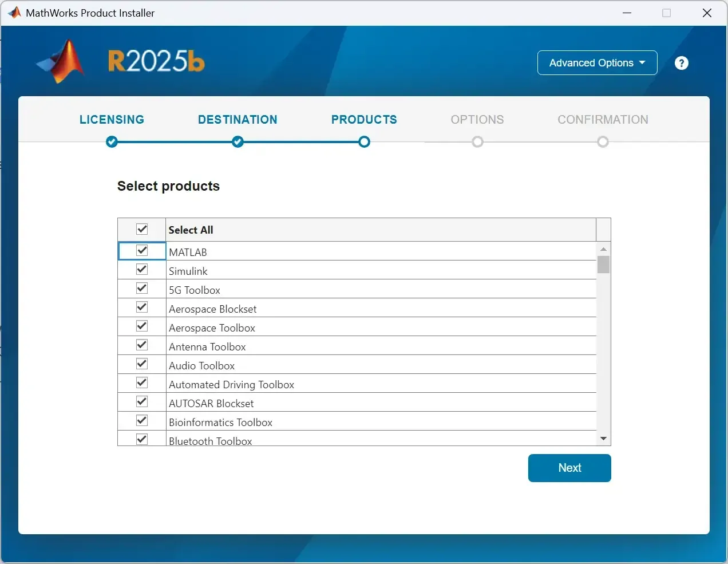Jump to the Options step tab

point(477,120)
